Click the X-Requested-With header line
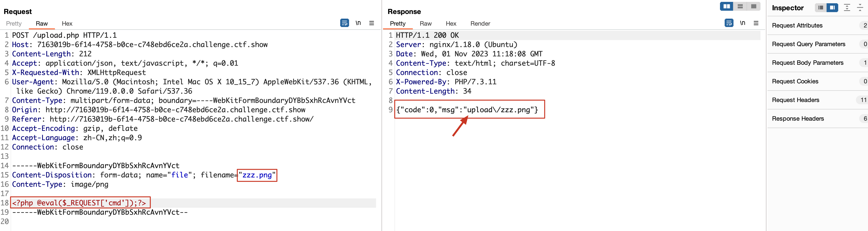The image size is (868, 231). pyautogui.click(x=79, y=72)
